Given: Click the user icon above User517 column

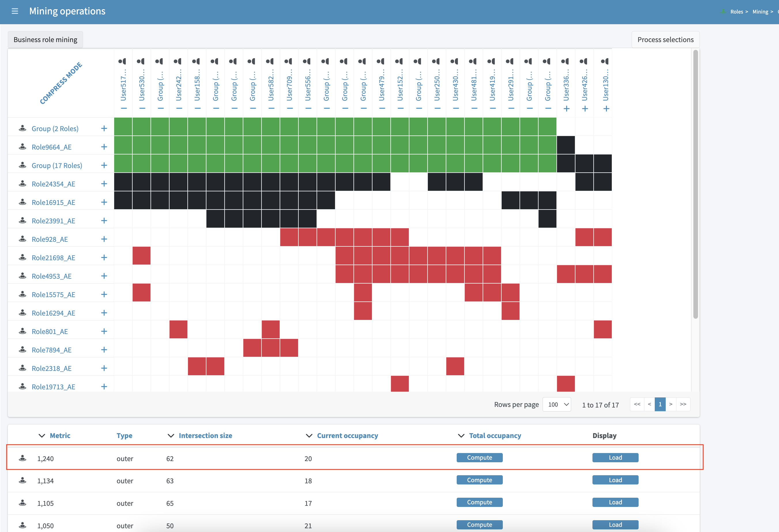Looking at the screenshot, I should (x=122, y=61).
